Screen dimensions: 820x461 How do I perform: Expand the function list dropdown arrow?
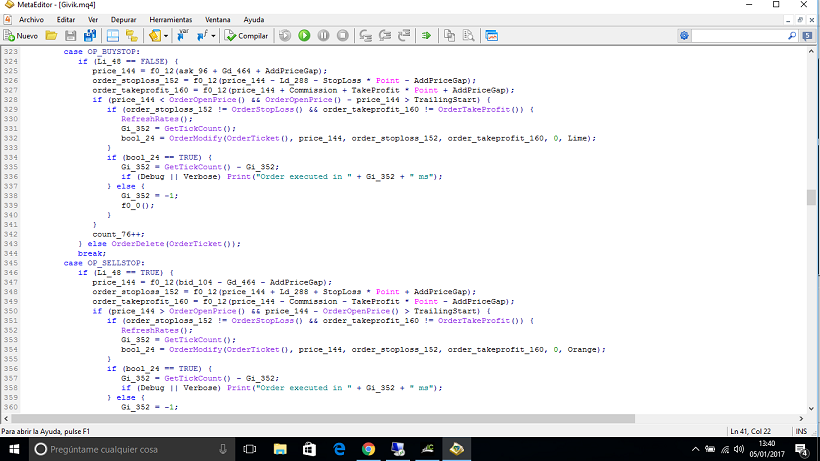pyautogui.click(x=214, y=36)
